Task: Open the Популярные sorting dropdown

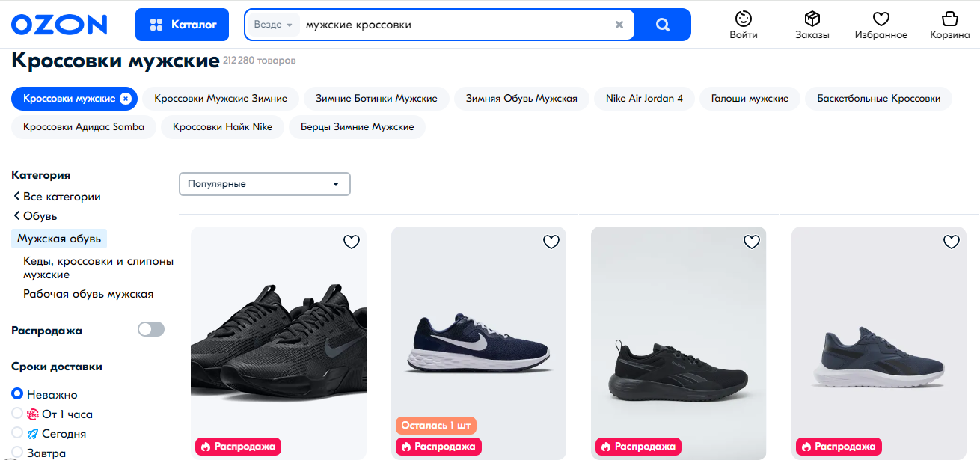Action: pos(265,184)
